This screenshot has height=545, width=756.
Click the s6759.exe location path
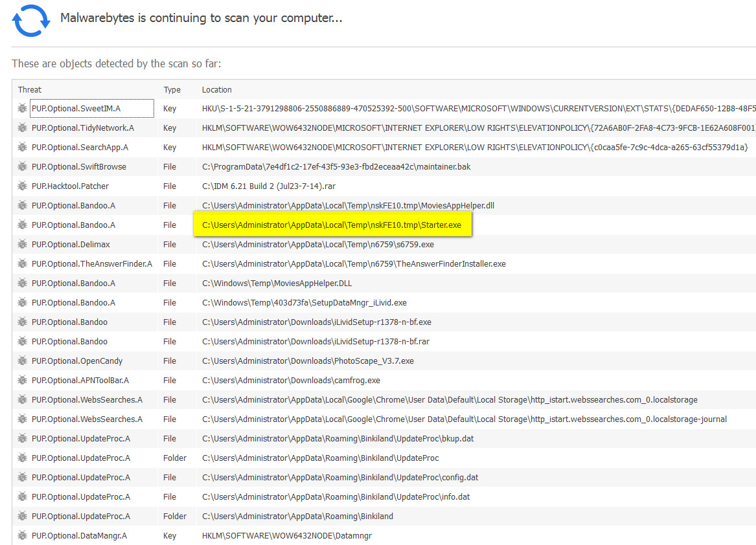[x=317, y=244]
